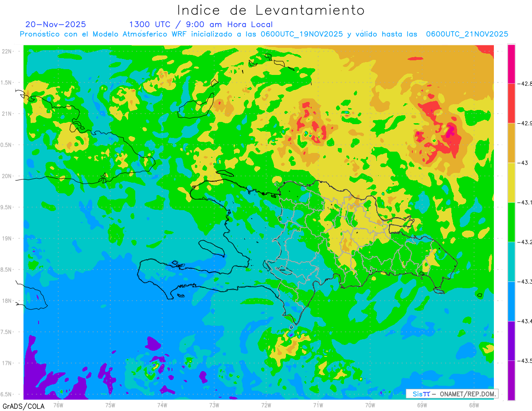Click the legend value '-43.5'

[525, 360]
